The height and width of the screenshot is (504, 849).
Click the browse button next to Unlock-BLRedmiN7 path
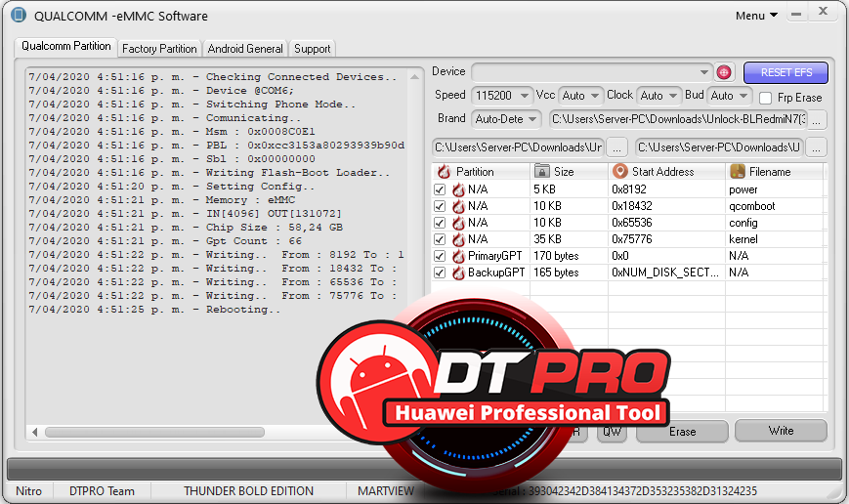(817, 119)
